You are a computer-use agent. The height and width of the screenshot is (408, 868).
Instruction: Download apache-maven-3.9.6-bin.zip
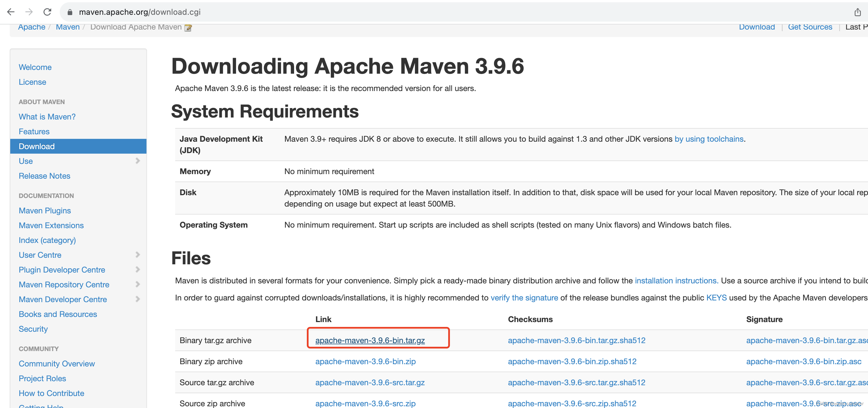point(365,361)
